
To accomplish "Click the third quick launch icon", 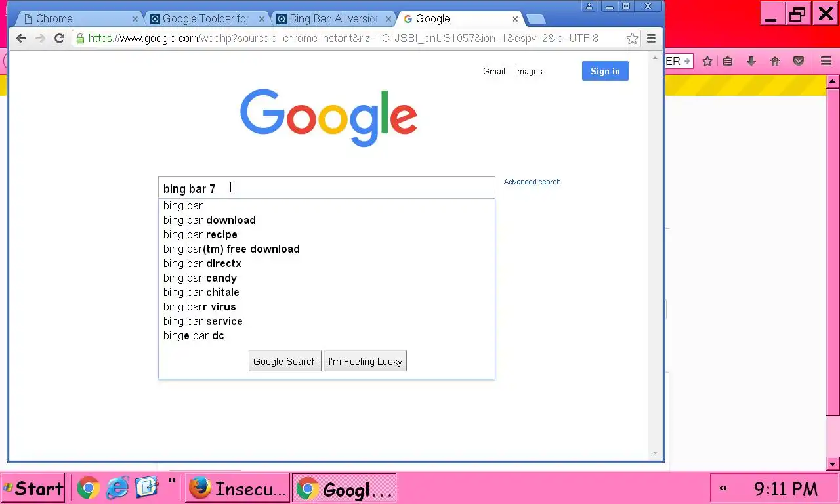I will point(147,488).
